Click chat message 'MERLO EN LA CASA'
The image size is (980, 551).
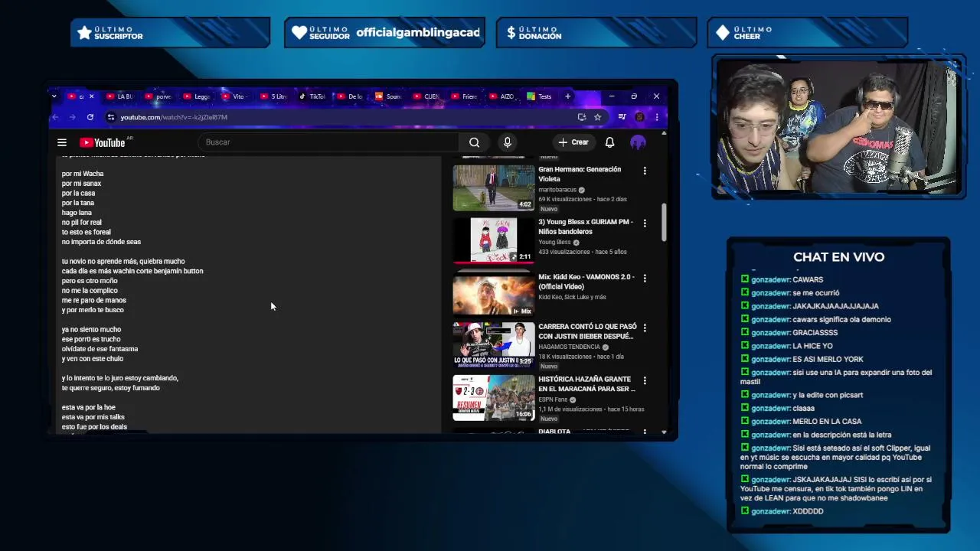(827, 422)
